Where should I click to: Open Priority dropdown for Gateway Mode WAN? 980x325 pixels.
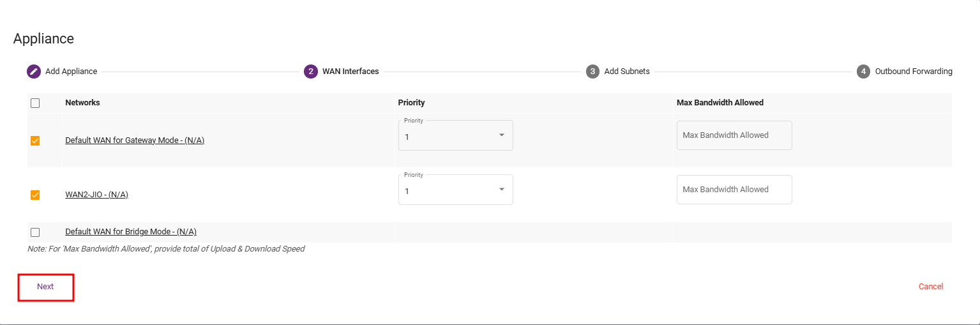455,136
